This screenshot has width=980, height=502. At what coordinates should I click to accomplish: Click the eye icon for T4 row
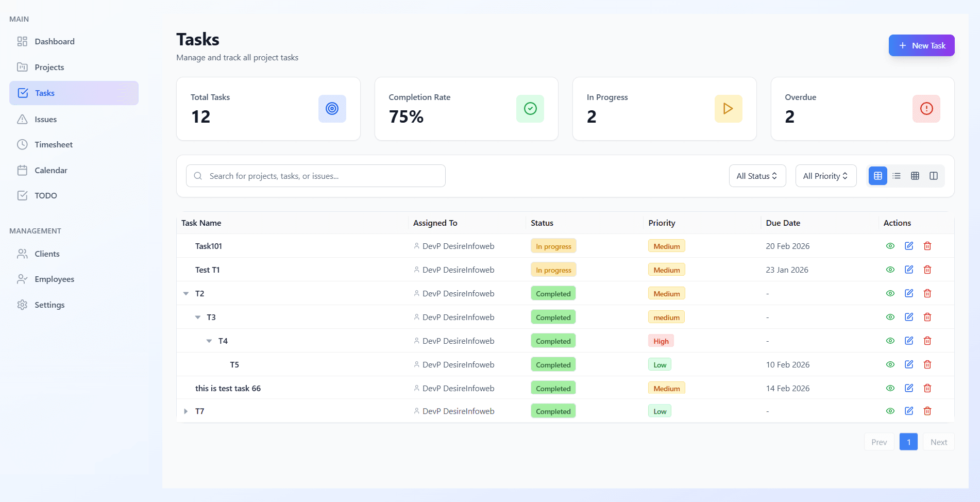(x=890, y=341)
